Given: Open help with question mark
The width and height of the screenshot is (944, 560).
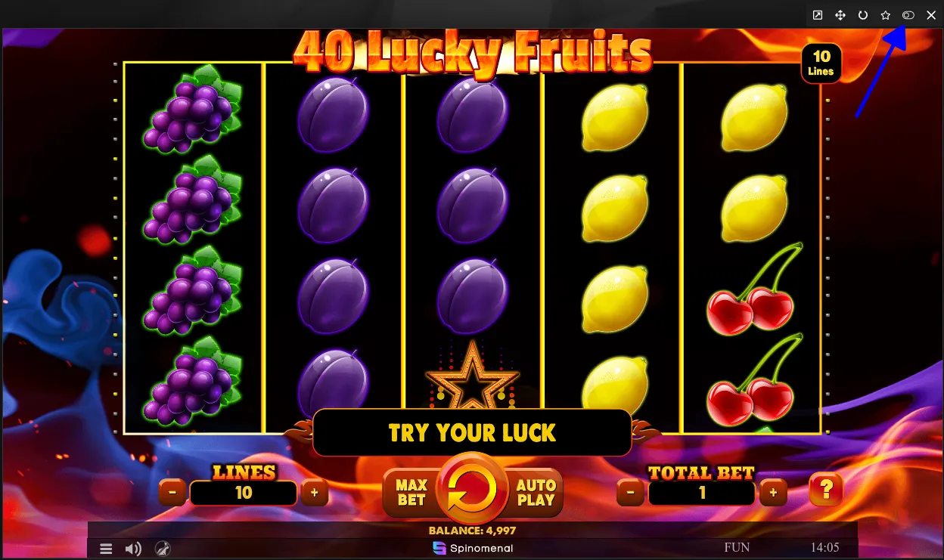Looking at the screenshot, I should (x=826, y=491).
